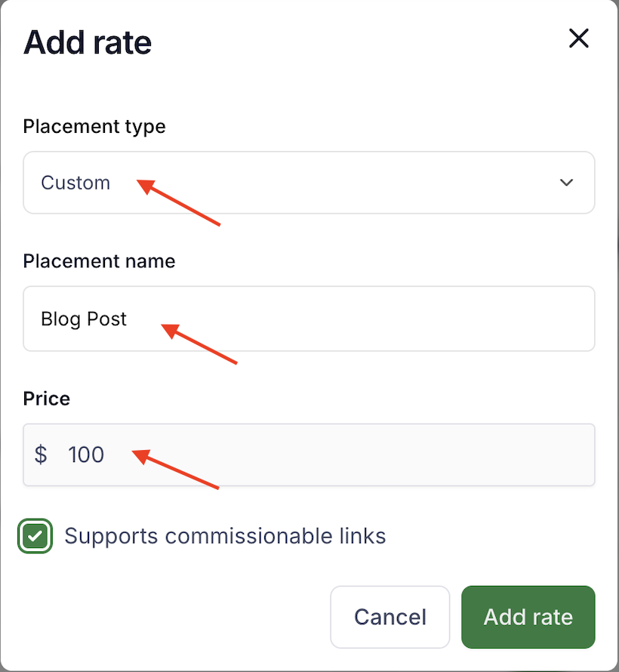Select the Custom value in Placement type
This screenshot has width=619, height=672.
pos(75,183)
